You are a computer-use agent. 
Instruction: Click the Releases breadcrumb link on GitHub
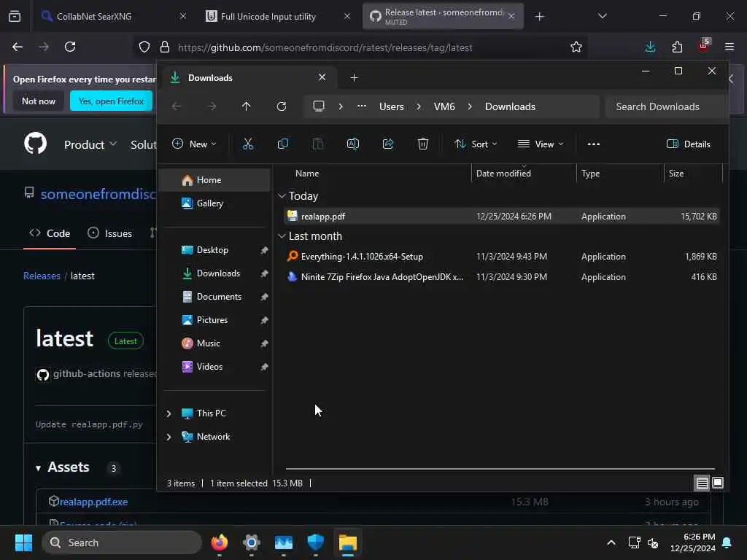pyautogui.click(x=42, y=276)
